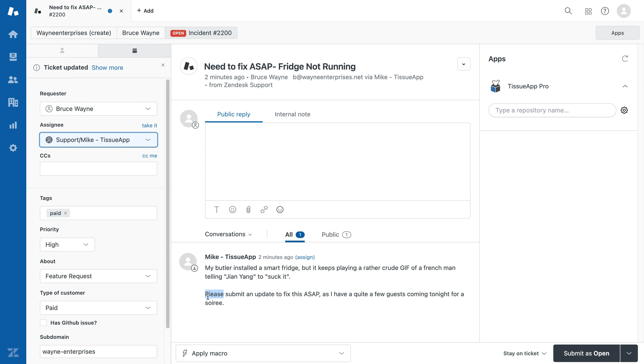Image resolution: width=644 pixels, height=364 pixels.
Task: Focus the repository name field
Action: [552, 110]
